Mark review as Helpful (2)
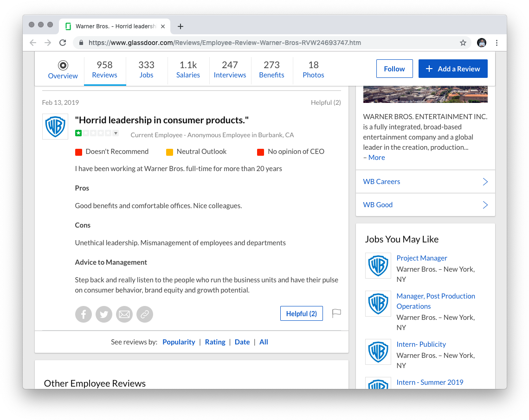 tap(301, 314)
